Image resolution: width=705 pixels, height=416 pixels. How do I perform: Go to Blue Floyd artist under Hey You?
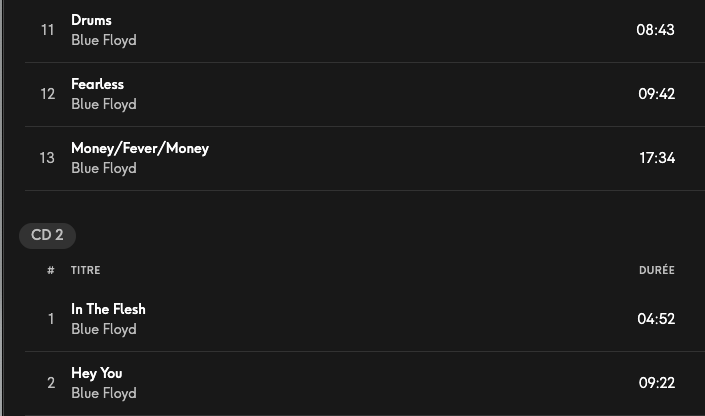pyautogui.click(x=103, y=393)
